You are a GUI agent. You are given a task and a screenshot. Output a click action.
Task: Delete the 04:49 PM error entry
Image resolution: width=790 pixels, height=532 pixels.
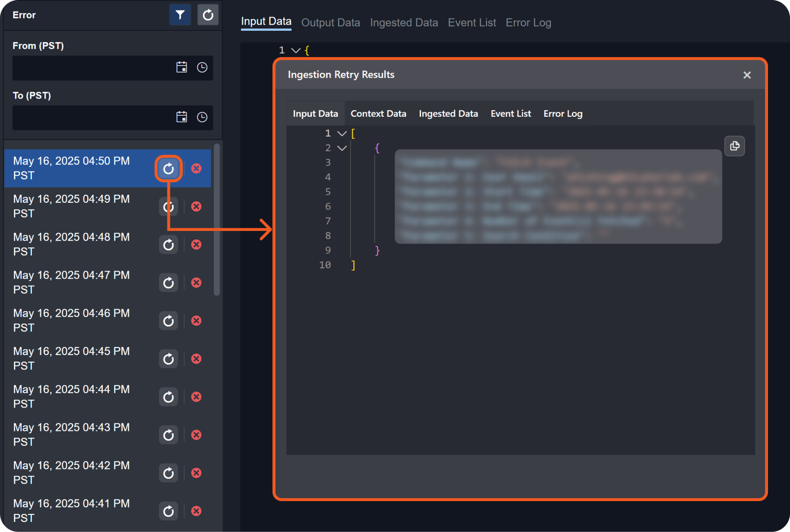tap(196, 207)
